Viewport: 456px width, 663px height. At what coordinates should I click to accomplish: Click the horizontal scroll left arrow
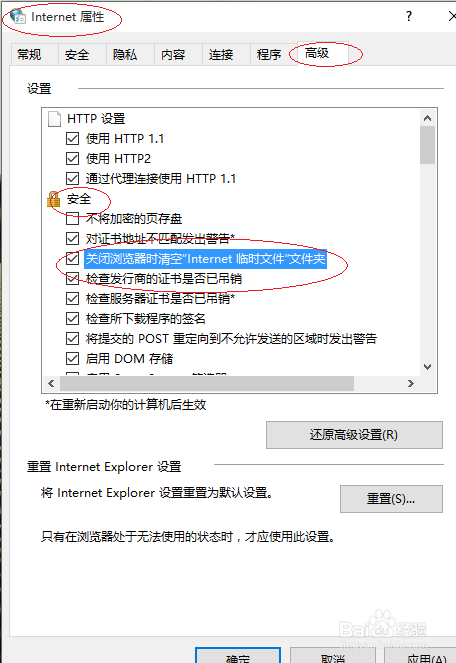tap(51, 384)
